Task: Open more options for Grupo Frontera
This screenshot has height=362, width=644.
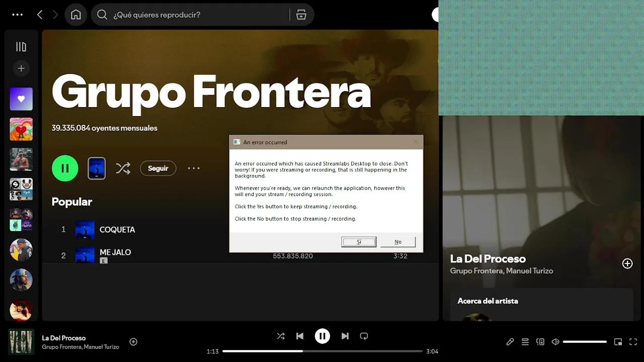Action: tap(194, 168)
